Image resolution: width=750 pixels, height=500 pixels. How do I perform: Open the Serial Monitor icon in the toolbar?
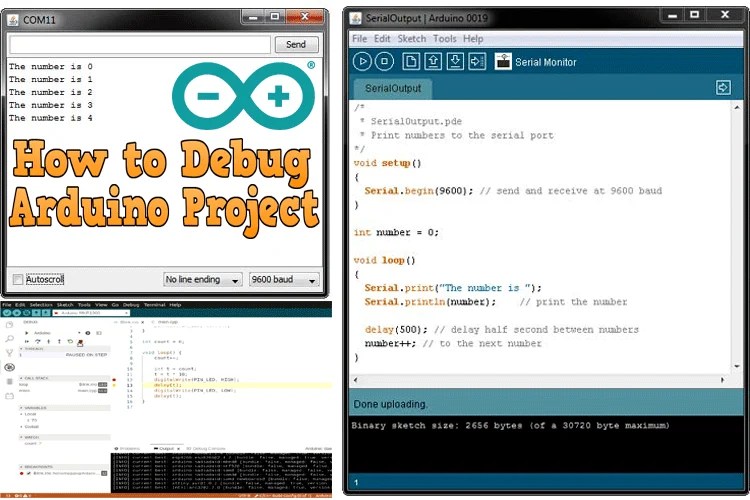tap(503, 61)
